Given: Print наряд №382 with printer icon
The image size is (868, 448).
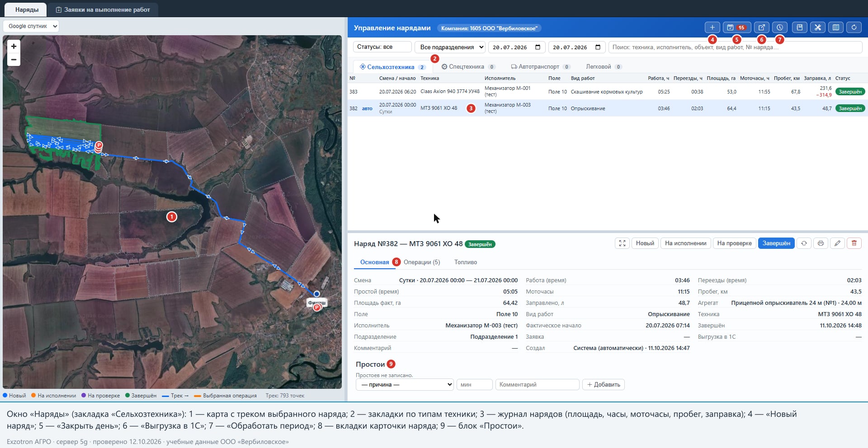Looking at the screenshot, I should point(821,243).
